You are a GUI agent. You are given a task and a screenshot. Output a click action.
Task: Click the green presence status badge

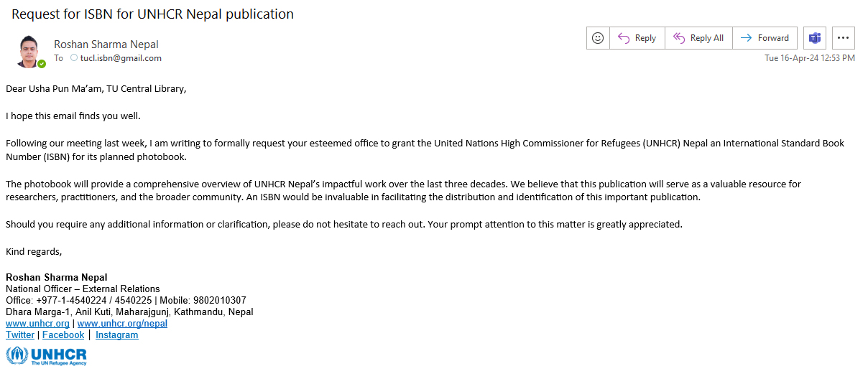point(42,64)
